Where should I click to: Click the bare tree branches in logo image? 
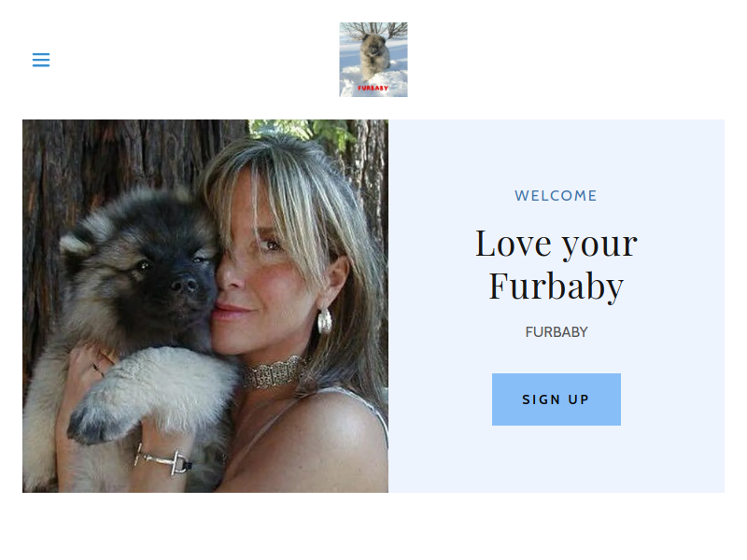(x=373, y=30)
